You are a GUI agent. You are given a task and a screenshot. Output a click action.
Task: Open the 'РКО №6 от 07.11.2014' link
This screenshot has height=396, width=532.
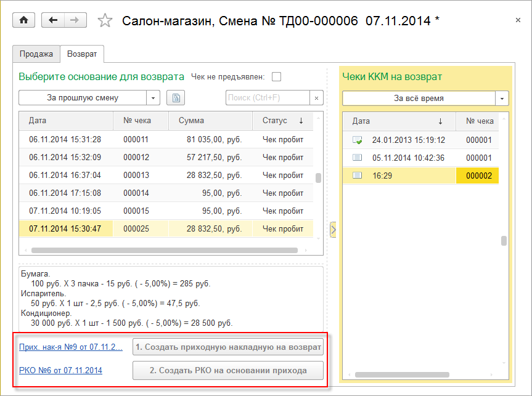click(x=61, y=371)
